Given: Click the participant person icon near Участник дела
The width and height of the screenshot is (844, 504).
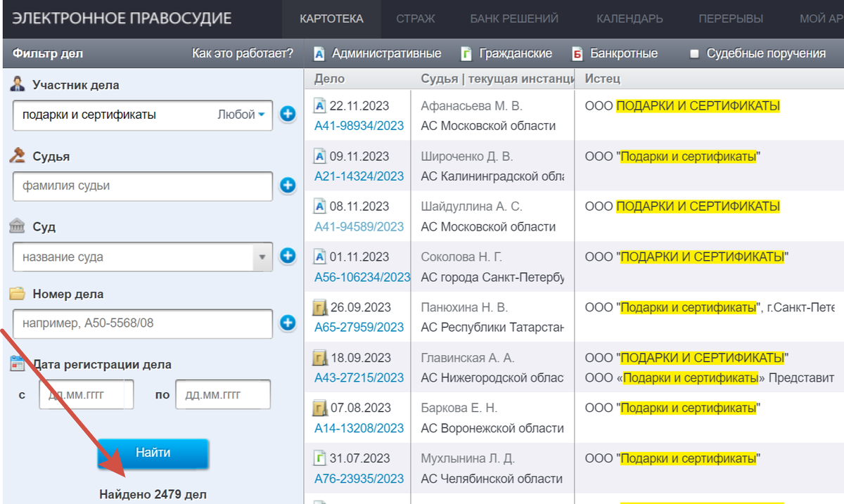Looking at the screenshot, I should coord(18,84).
